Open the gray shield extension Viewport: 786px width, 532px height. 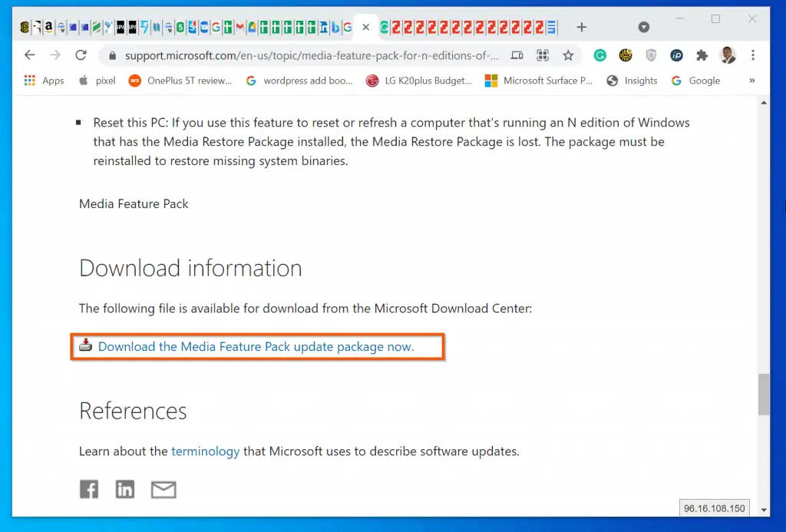[651, 55]
